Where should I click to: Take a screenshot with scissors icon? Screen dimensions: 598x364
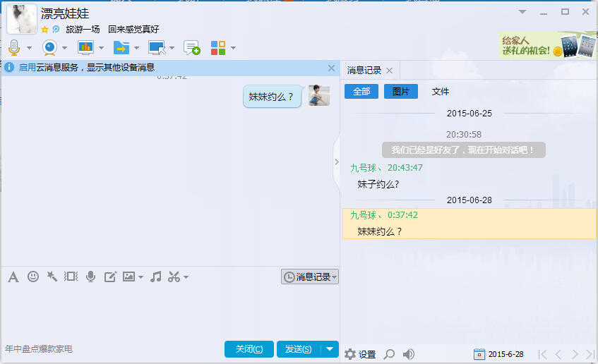[x=174, y=277]
